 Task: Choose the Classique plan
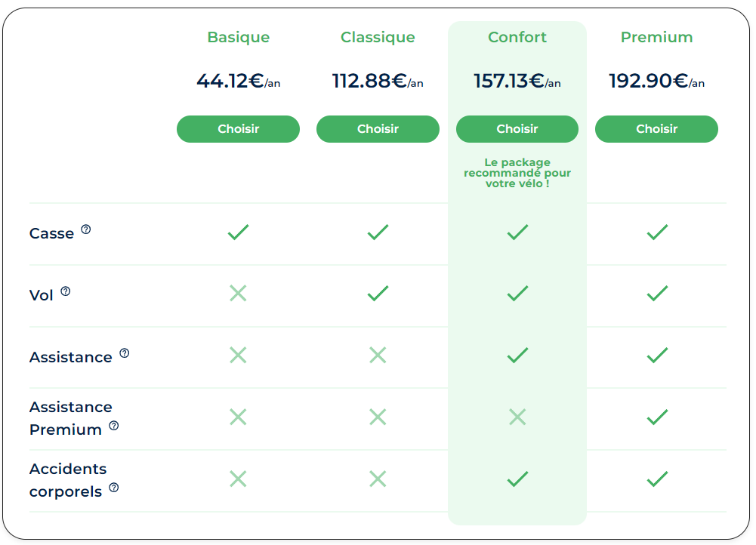tap(378, 129)
